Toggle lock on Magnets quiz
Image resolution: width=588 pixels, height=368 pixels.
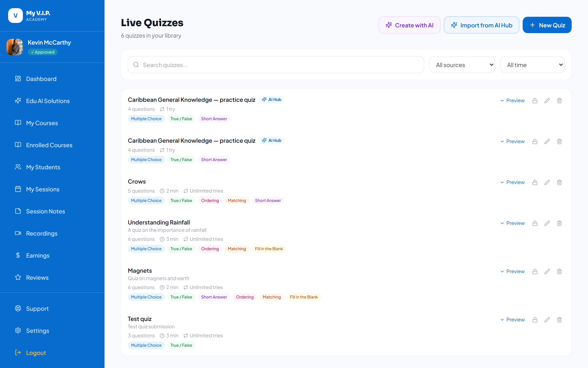[535, 271]
